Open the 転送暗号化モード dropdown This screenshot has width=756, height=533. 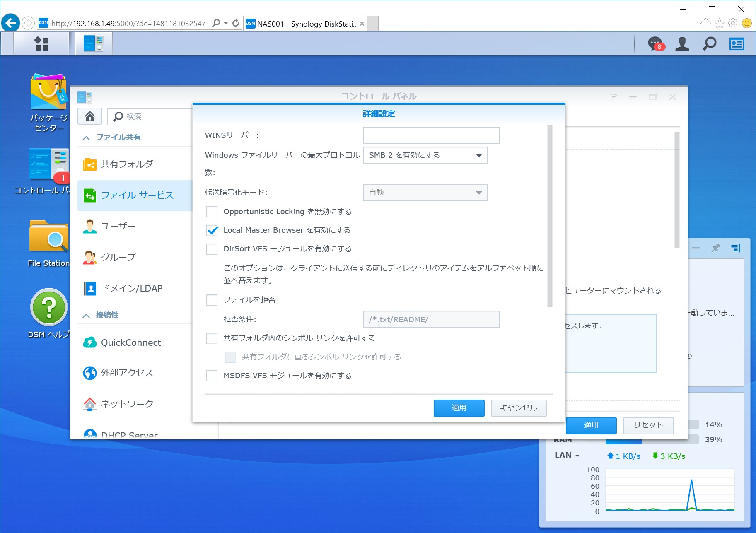pos(478,193)
